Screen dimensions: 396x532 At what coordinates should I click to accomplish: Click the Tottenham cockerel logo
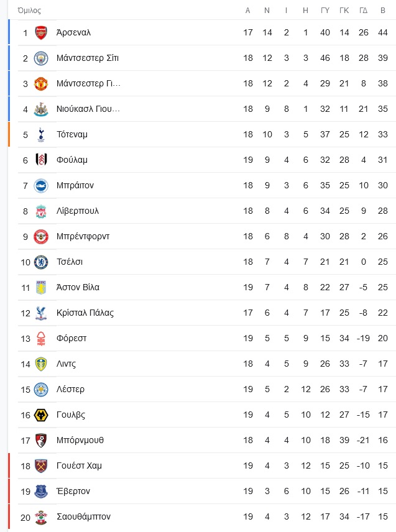[x=41, y=134]
